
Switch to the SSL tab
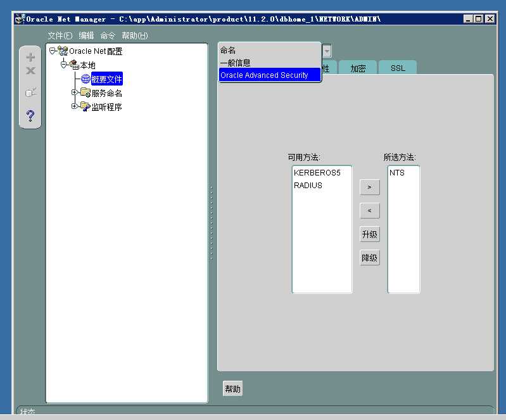398,68
